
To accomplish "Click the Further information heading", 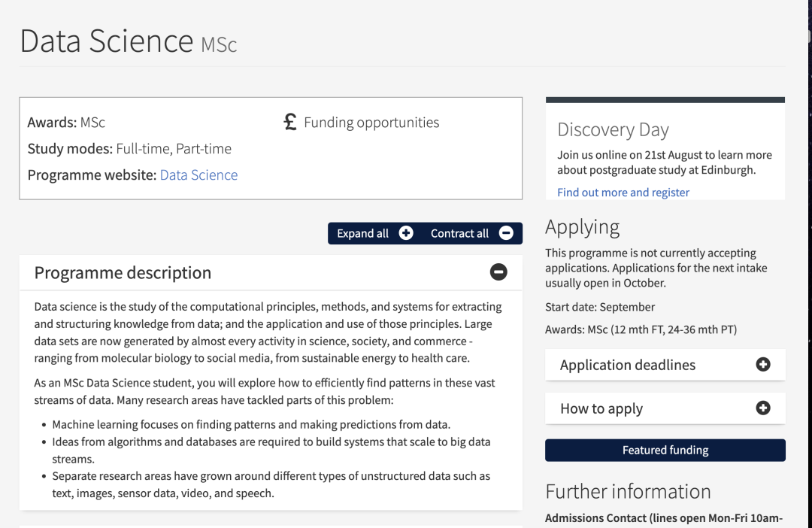I will point(628,491).
